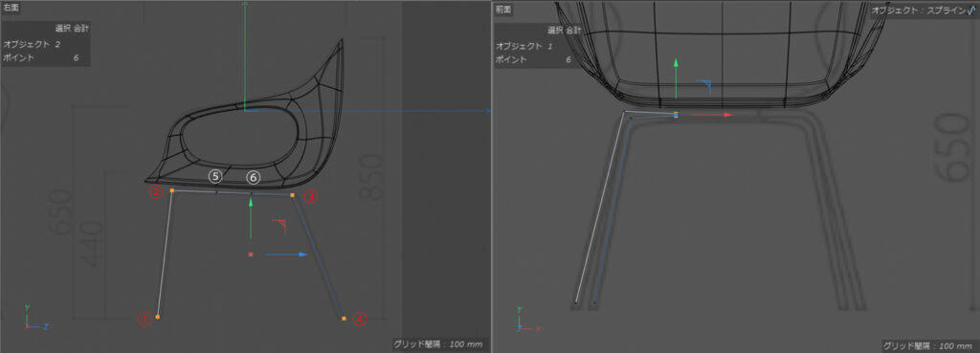
Task: Click the 右面 view label
Action: pyautogui.click(x=11, y=8)
